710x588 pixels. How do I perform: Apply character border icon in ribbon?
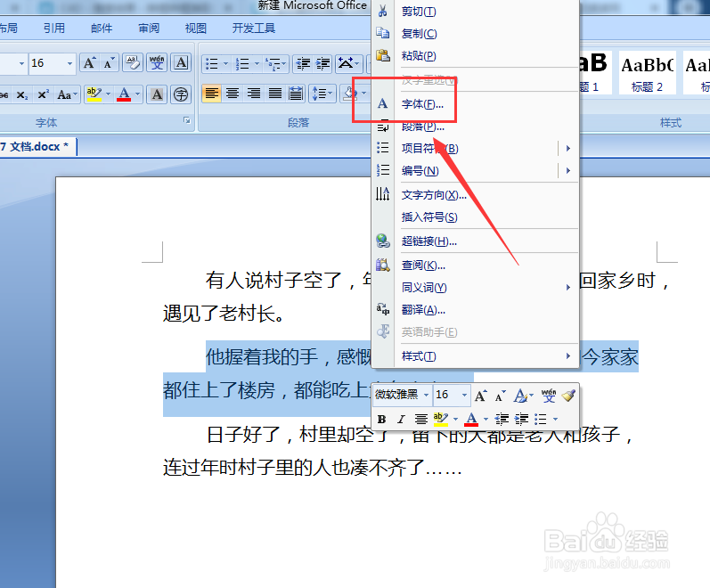tap(181, 63)
